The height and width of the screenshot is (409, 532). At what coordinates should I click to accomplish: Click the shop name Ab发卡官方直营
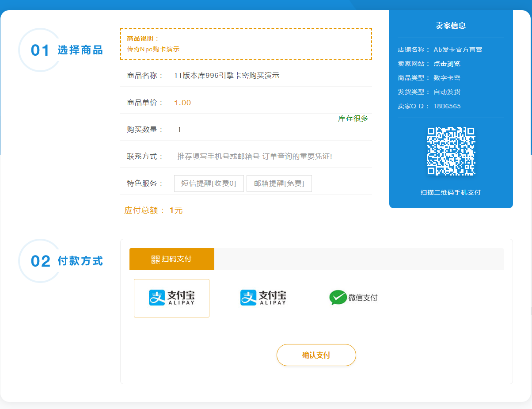tap(457, 50)
